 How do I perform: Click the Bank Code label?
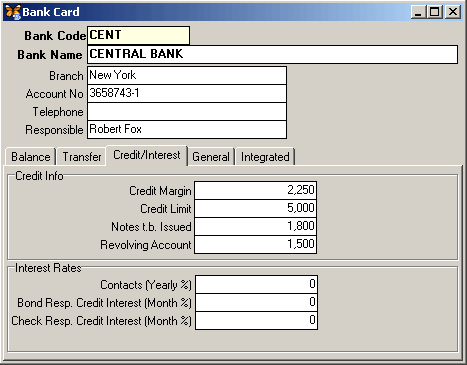[55, 36]
